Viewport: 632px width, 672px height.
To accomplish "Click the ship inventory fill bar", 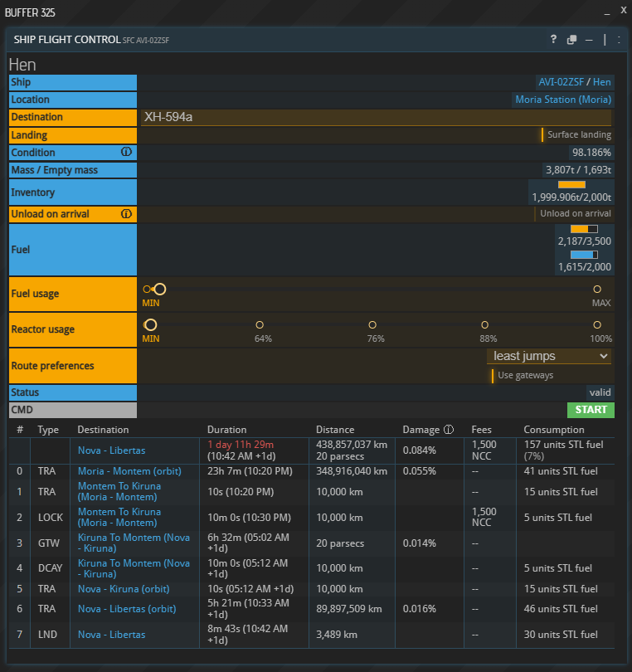I will [x=571, y=185].
